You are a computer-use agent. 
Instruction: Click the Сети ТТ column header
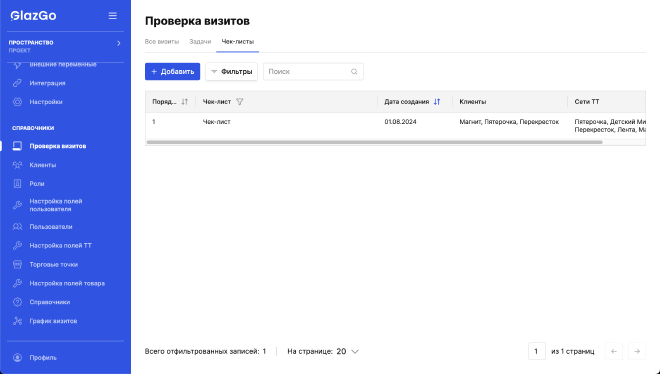(x=587, y=102)
